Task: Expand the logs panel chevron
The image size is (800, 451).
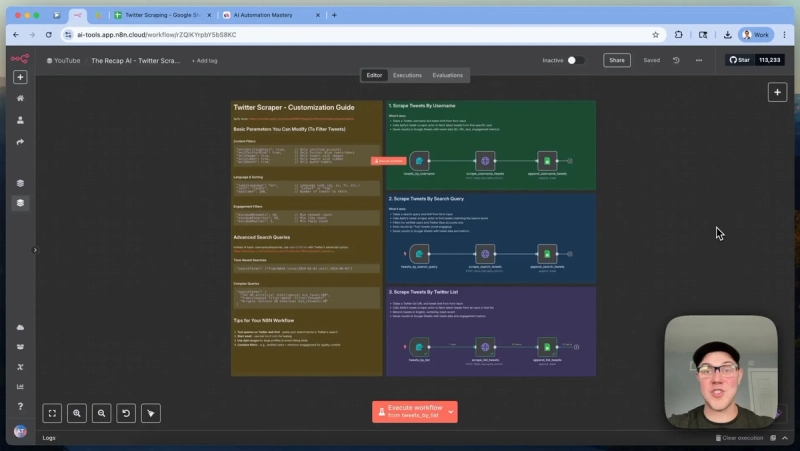Action: [x=785, y=438]
